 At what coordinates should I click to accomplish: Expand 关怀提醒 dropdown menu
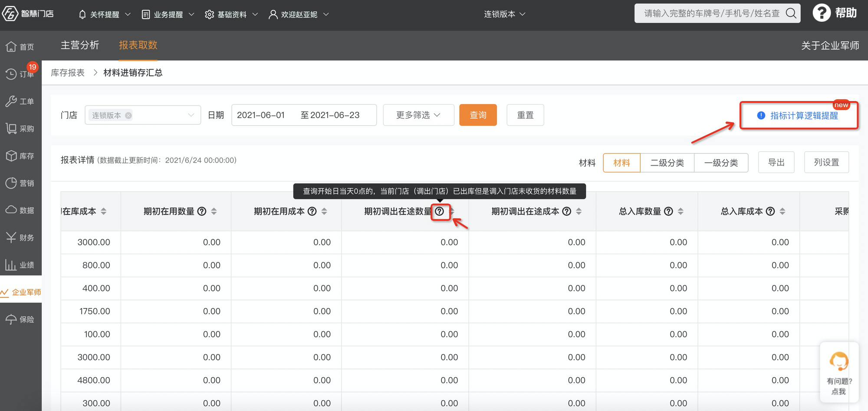coord(105,14)
